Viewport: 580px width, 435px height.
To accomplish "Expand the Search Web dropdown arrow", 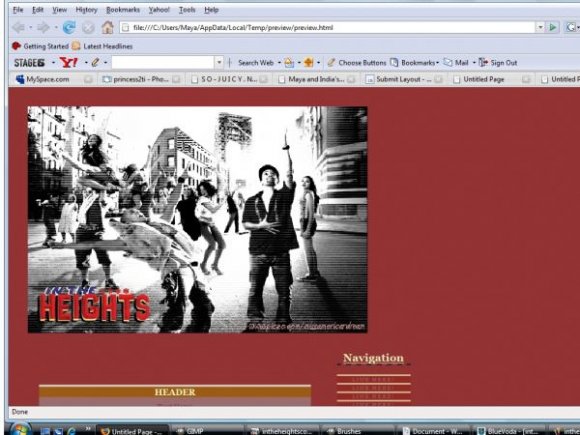I will point(279,63).
